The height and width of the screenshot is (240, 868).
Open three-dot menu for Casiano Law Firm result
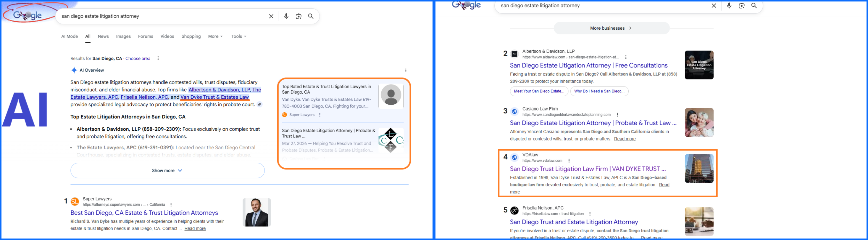tap(617, 115)
